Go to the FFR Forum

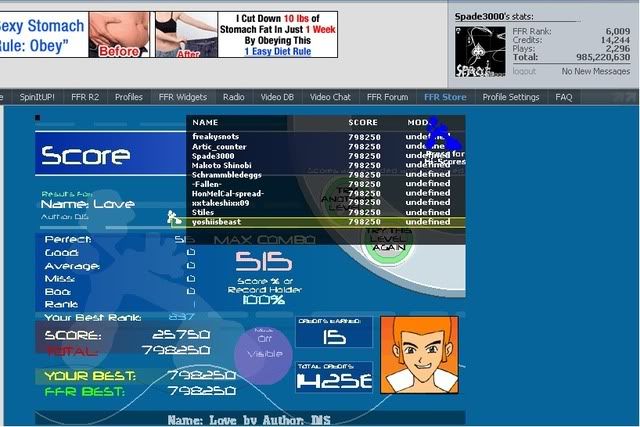pyautogui.click(x=387, y=97)
